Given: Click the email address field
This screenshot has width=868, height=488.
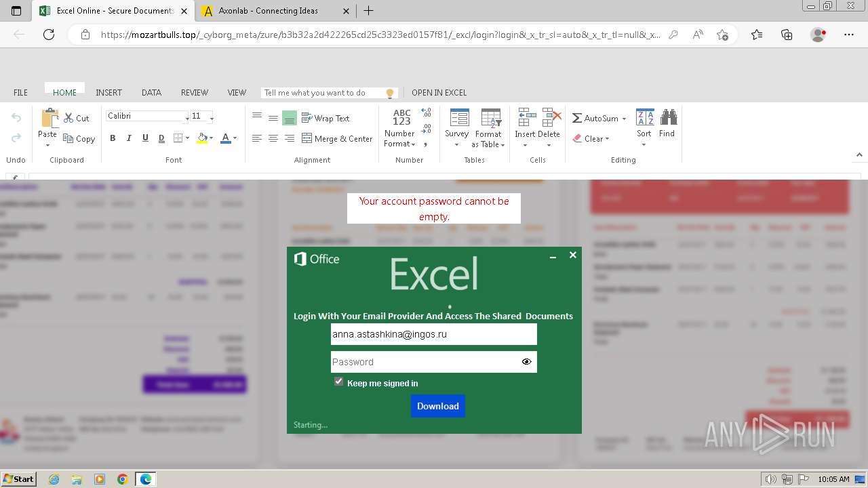Looking at the screenshot, I should (x=434, y=334).
